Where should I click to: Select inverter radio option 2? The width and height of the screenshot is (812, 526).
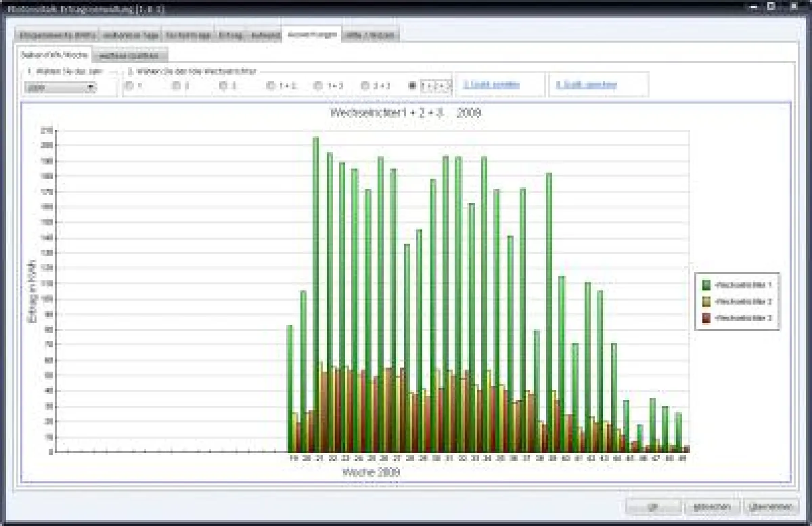176,86
